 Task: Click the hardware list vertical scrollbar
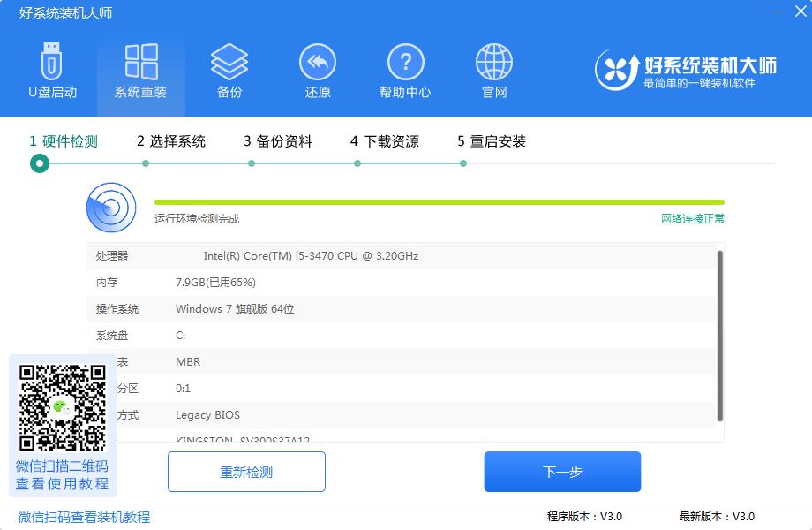click(x=720, y=336)
